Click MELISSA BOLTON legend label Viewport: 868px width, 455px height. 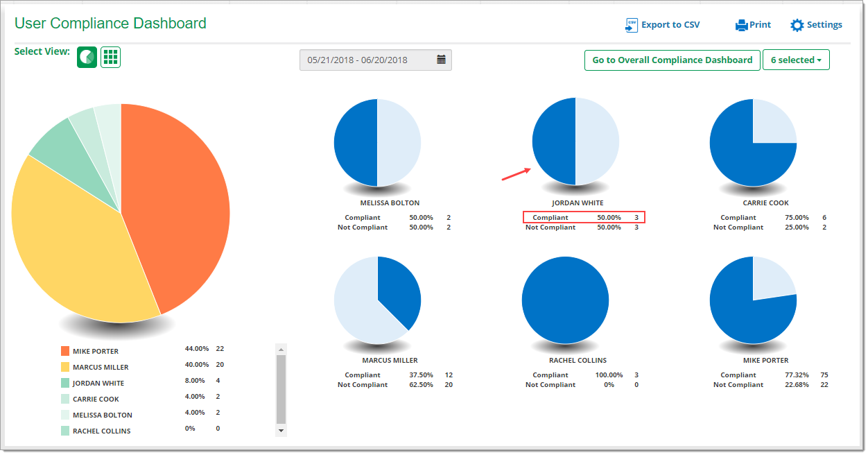tap(103, 415)
